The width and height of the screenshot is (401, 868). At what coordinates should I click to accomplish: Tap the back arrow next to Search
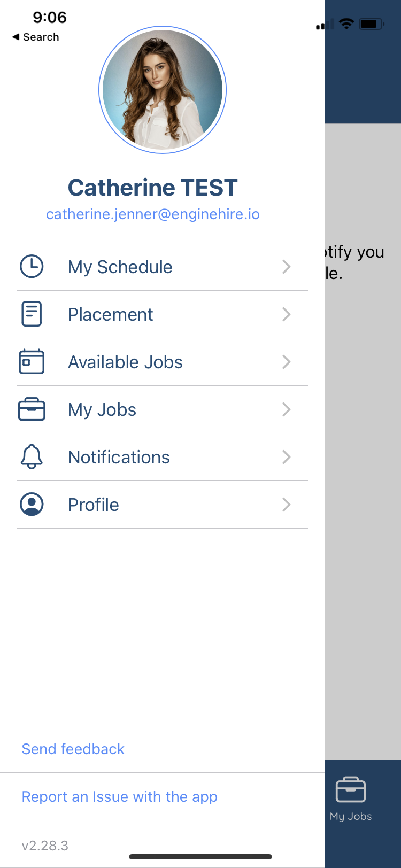point(16,37)
